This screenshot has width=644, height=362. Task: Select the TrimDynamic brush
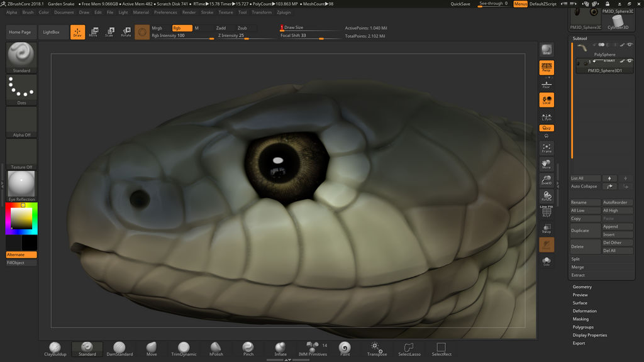184,349
